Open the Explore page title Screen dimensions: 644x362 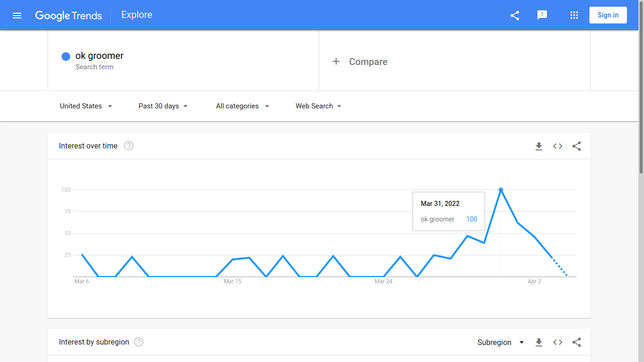tap(137, 15)
